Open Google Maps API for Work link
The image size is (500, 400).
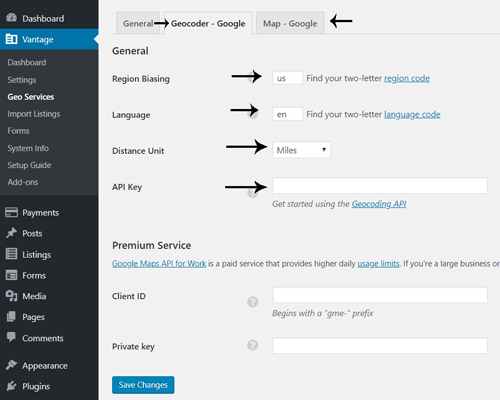point(159,263)
